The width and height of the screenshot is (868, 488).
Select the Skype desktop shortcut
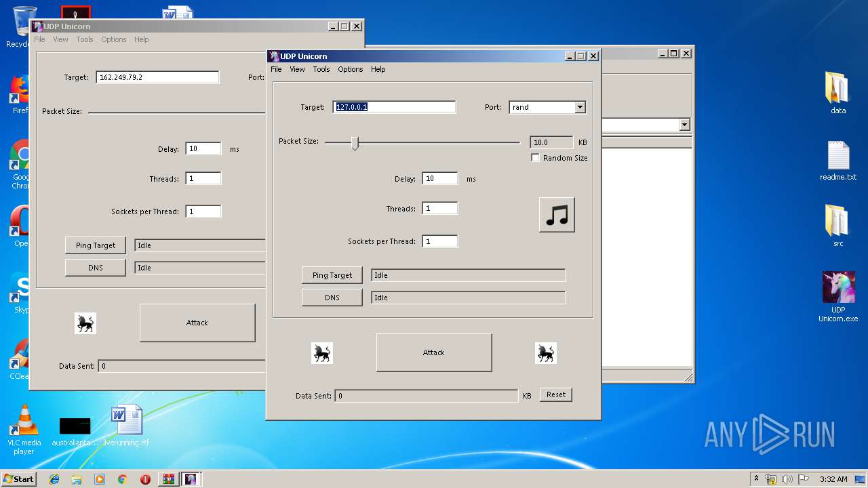pos(20,293)
